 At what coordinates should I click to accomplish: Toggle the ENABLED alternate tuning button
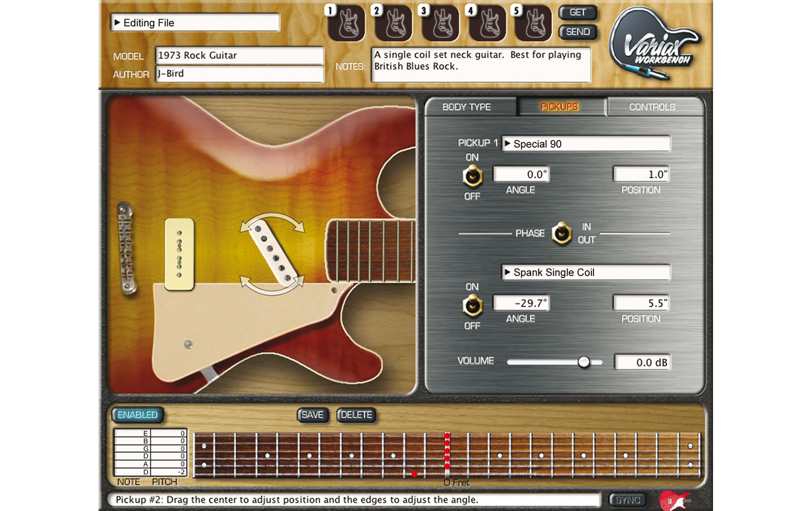coord(138,415)
